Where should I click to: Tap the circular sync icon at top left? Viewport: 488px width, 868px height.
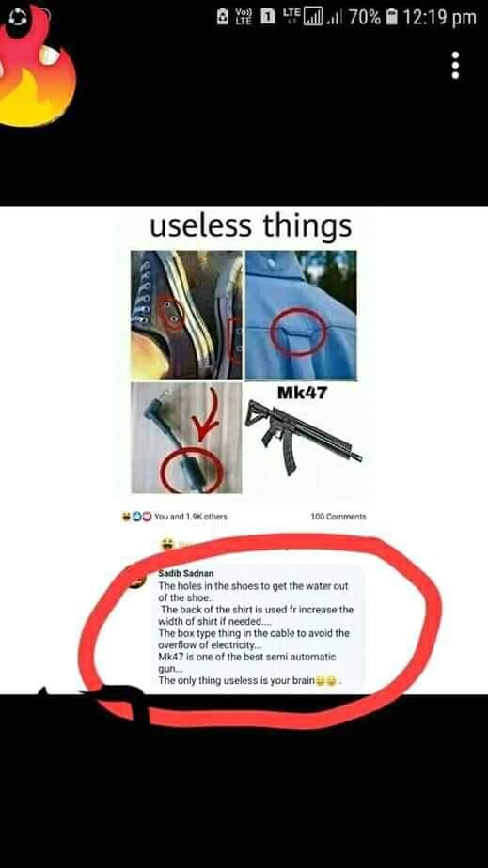click(x=18, y=18)
